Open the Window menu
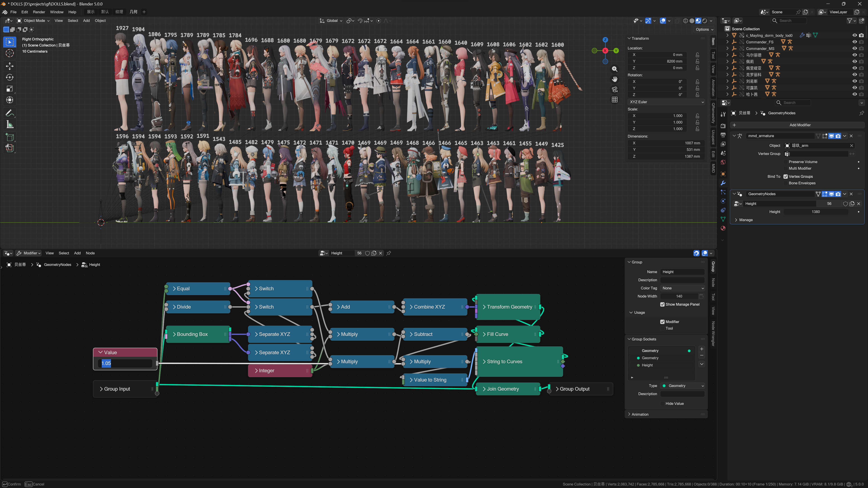 pos(57,12)
